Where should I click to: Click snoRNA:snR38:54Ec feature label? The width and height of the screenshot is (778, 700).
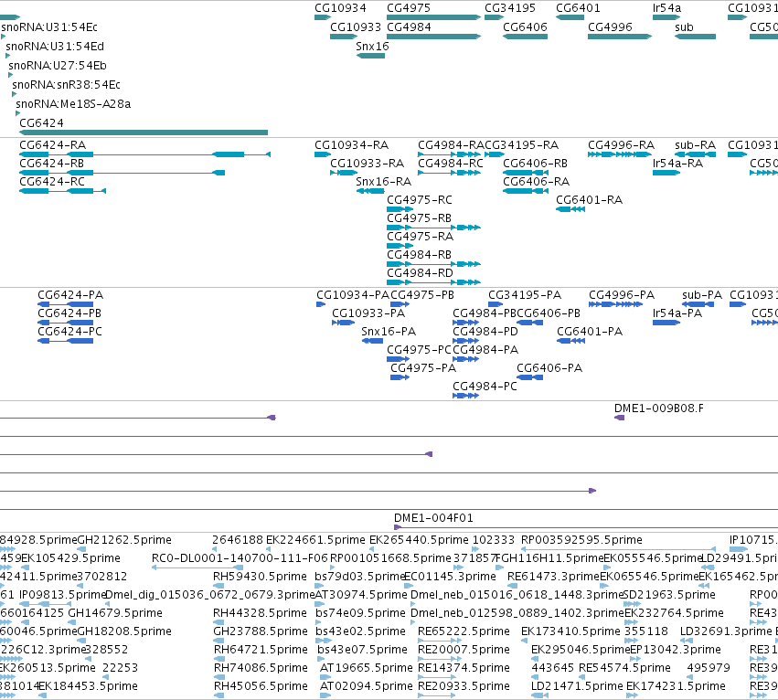(66, 84)
